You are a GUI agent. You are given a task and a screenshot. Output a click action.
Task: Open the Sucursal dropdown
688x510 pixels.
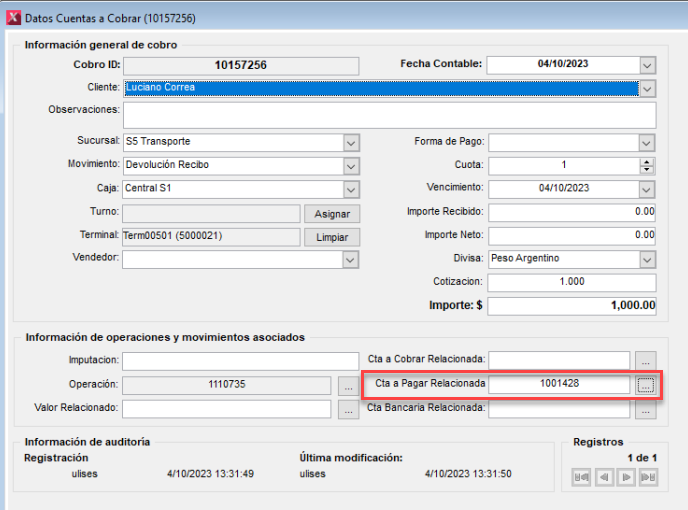351,142
